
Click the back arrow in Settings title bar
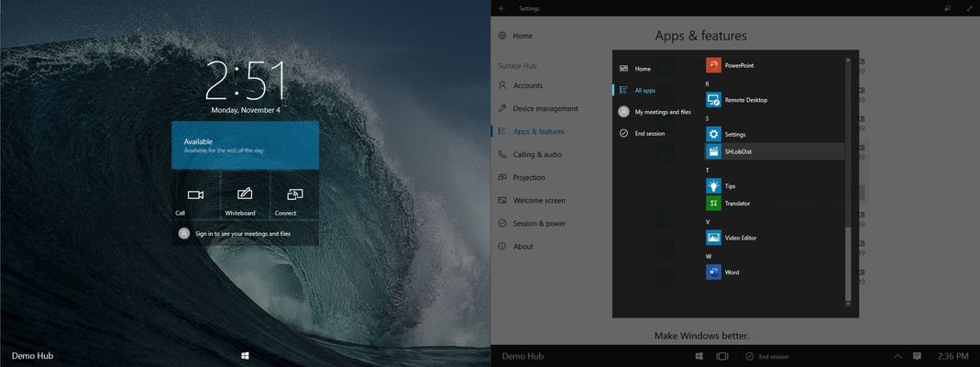pyautogui.click(x=502, y=9)
